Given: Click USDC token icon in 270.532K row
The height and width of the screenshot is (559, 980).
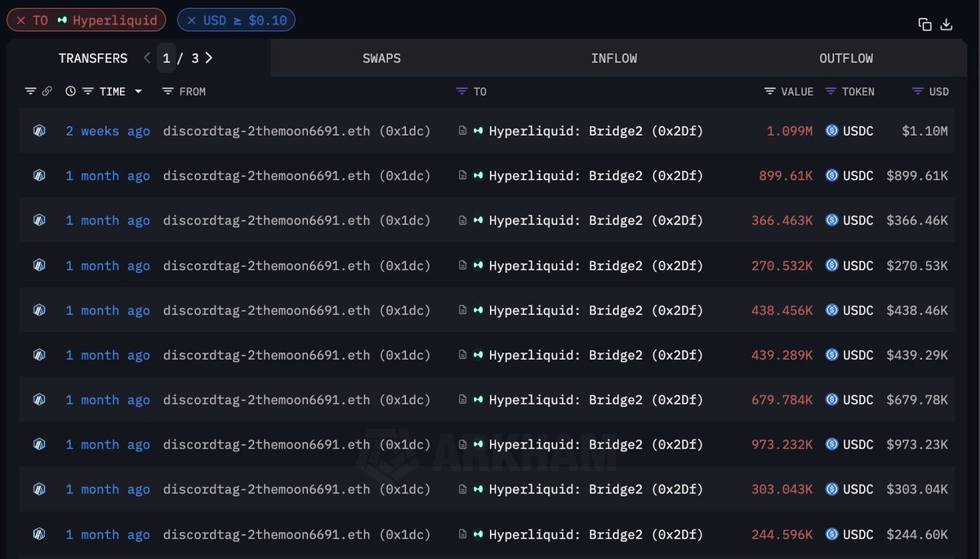Looking at the screenshot, I should tap(832, 266).
